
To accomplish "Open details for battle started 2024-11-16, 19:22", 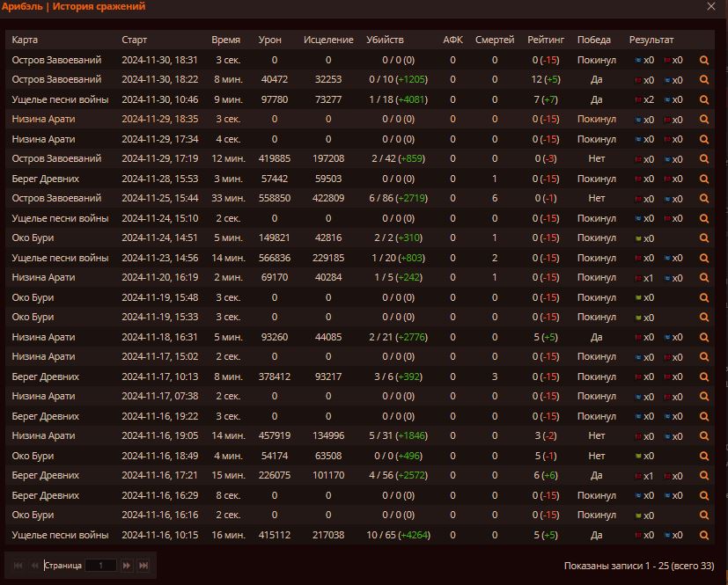I will click(x=704, y=416).
